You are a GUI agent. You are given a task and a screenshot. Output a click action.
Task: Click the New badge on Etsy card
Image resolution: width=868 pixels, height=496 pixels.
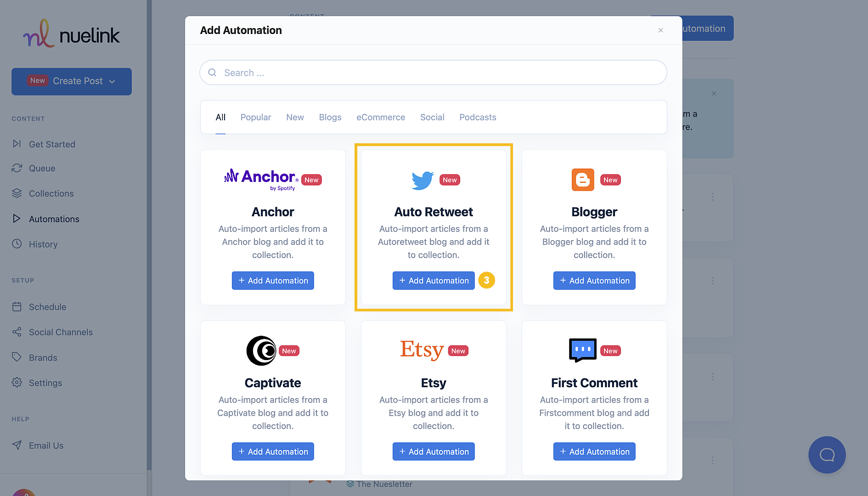click(458, 351)
